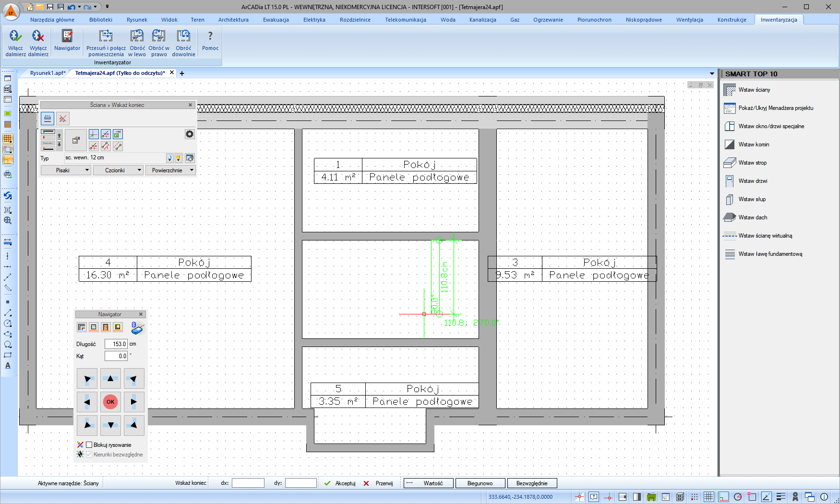Screen dimensions: 840x504
Task: Toggle wall dimension display button
Action: click(x=48, y=119)
